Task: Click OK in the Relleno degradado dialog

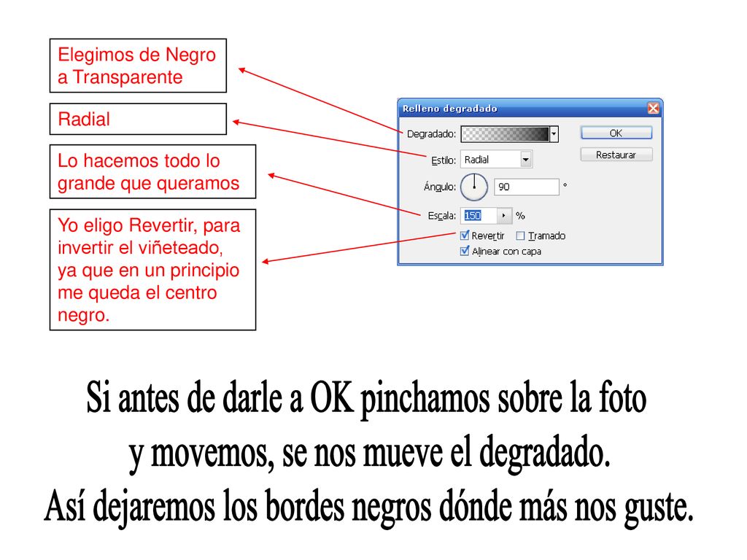Action: (x=616, y=133)
